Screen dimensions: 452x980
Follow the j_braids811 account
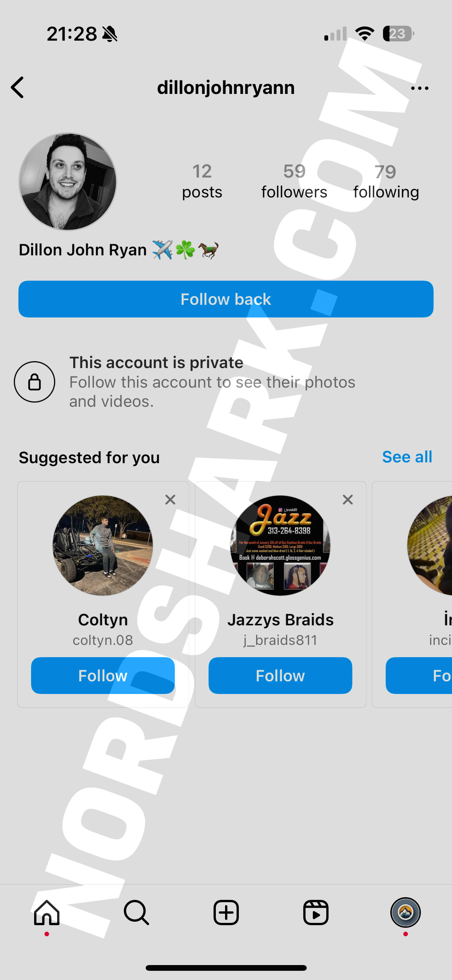(x=280, y=676)
